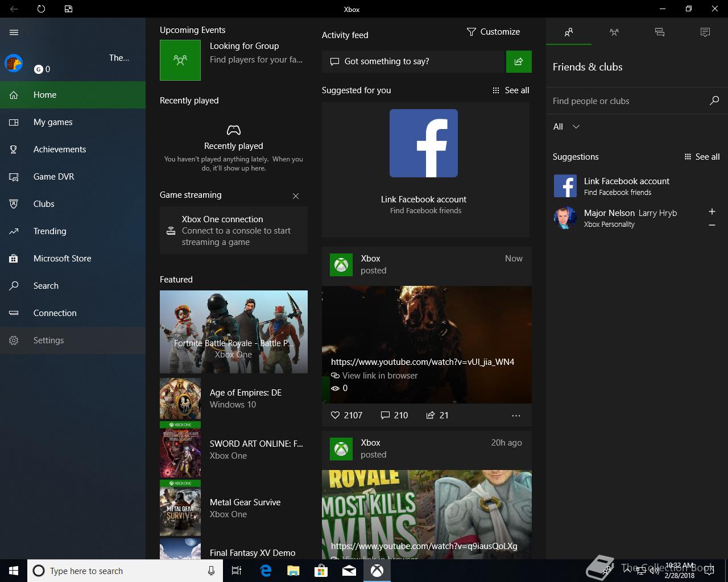Switch to Friends tab icon

click(x=569, y=32)
